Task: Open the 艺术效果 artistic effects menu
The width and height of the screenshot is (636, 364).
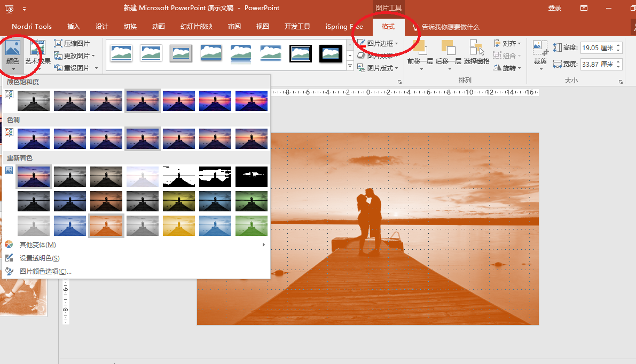Action: click(37, 56)
